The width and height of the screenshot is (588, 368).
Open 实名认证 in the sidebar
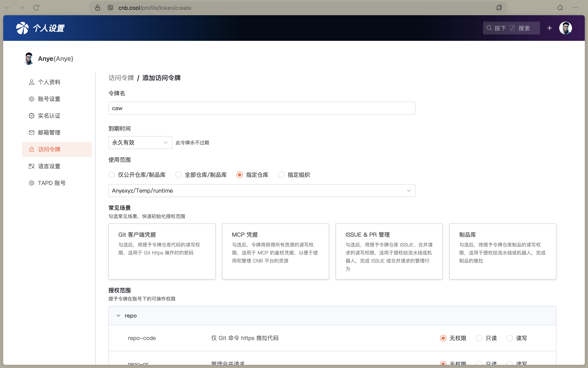57,116
